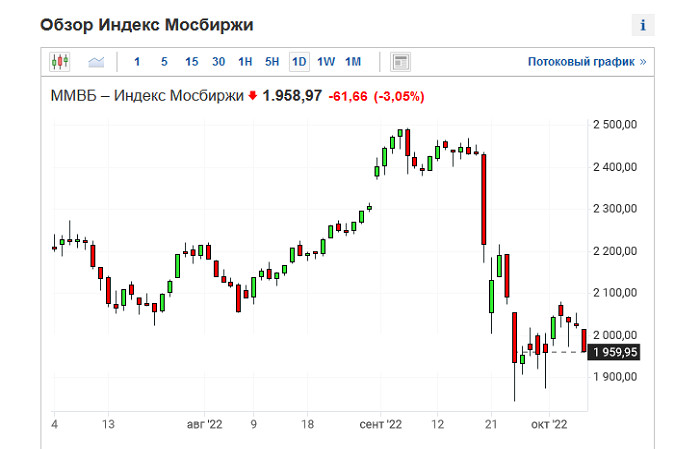Screen dimensions: 675x449
Task: Click the Обзор Индекс Мосбиржи heading
Action: coord(146,25)
